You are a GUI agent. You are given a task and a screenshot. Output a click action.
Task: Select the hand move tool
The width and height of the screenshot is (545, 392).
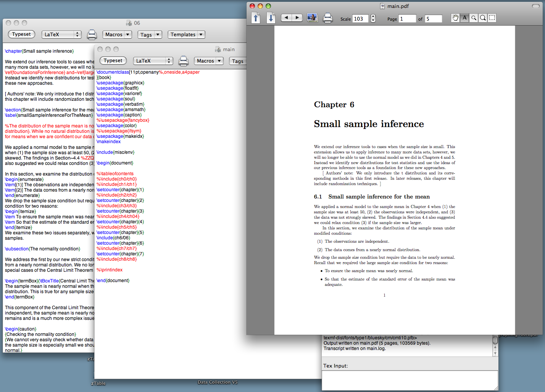point(455,18)
